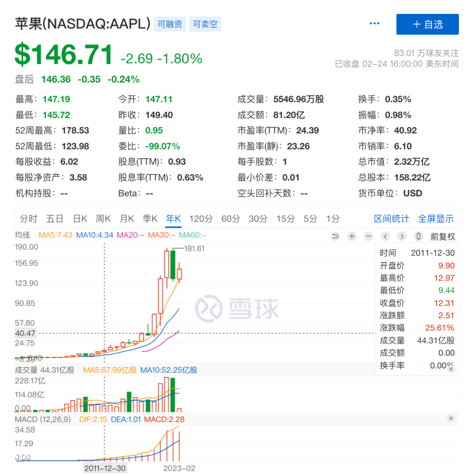Open the three-dot more options menu
This screenshot has height=476, width=472.
(374, 24)
